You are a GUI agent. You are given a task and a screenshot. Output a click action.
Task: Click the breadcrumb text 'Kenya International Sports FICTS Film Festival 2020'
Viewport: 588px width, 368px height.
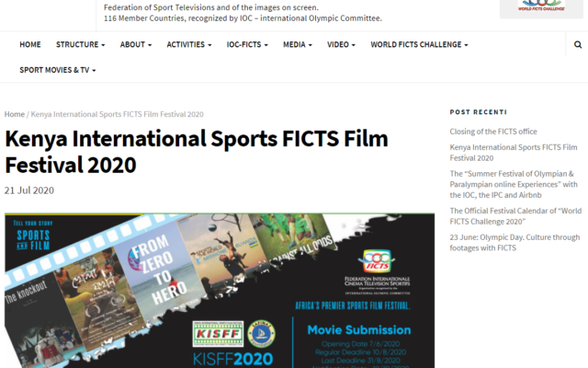click(117, 114)
